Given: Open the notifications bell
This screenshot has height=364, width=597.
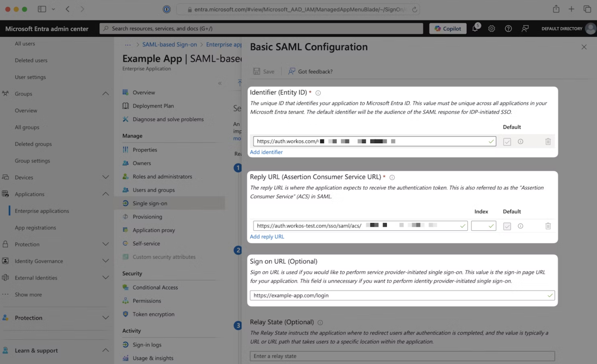Looking at the screenshot, I should click(x=475, y=28).
